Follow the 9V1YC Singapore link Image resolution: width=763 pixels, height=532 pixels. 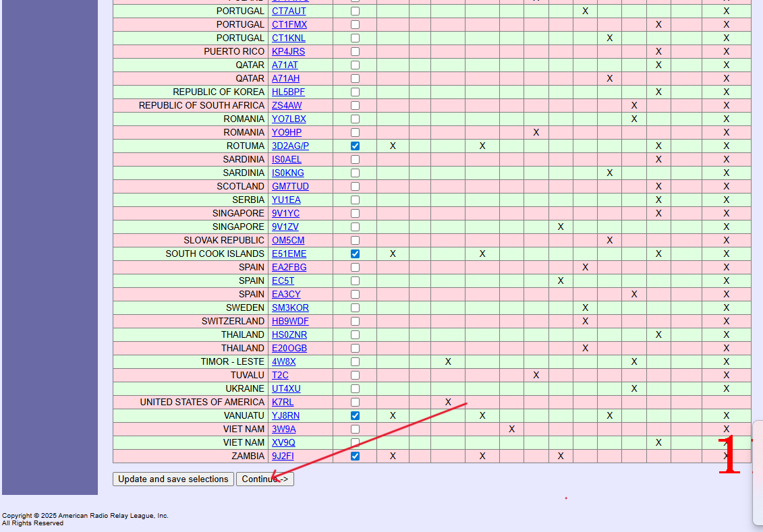point(285,213)
